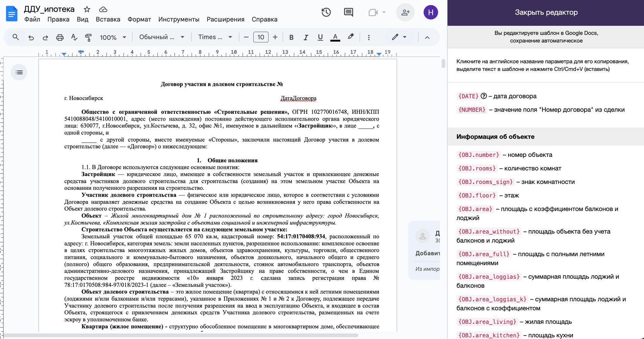This screenshot has width=644, height=339.
Task: Click the share people icon
Action: pyautogui.click(x=405, y=13)
